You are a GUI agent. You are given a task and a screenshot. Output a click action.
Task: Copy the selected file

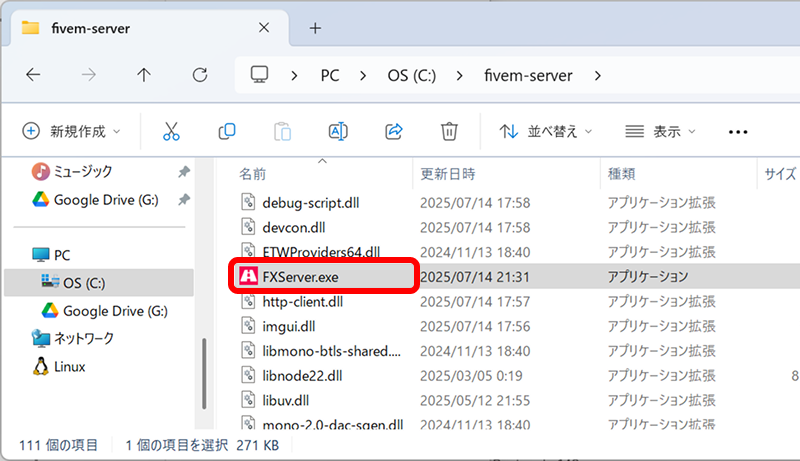point(227,132)
